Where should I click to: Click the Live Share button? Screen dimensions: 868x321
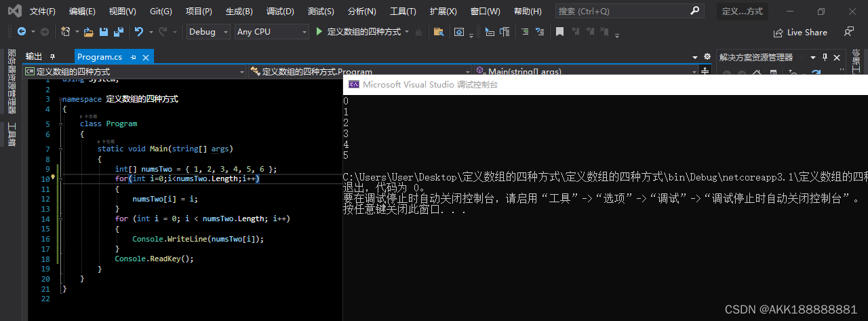800,32
